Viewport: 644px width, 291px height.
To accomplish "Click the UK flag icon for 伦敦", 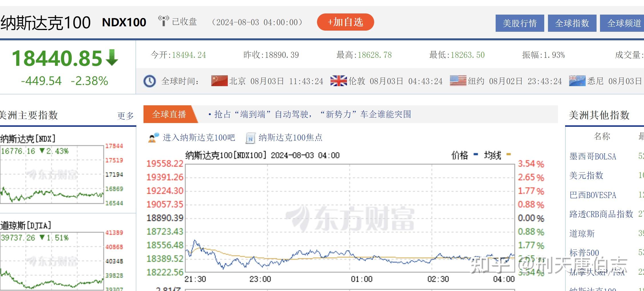I will pyautogui.click(x=338, y=81).
